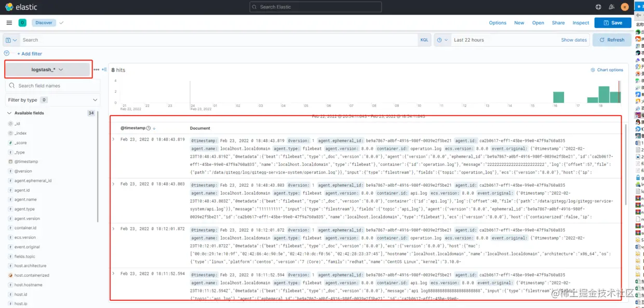
Task: Click the magnifier in Search field names
Action: (12, 86)
